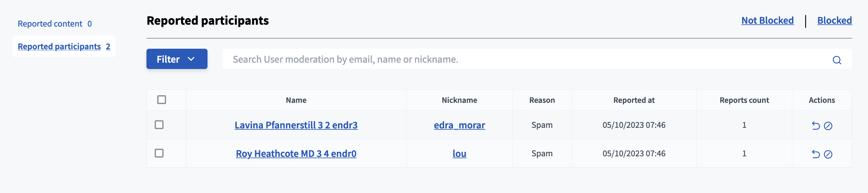Toggle the select-all checkbox in table header
This screenshot has width=868, height=193.
[161, 100]
